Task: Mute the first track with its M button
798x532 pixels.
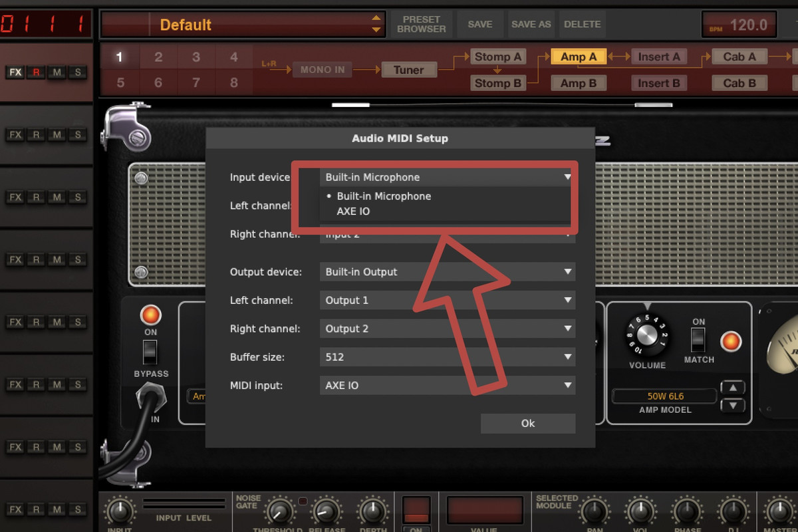Action: [57, 72]
